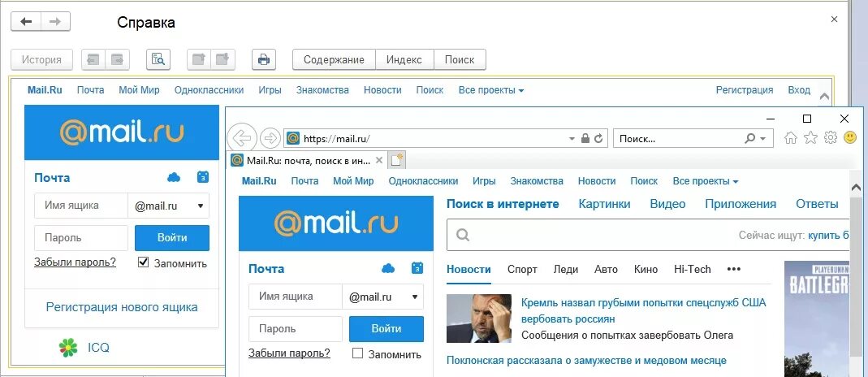Click the favorites star icon

(x=810, y=138)
